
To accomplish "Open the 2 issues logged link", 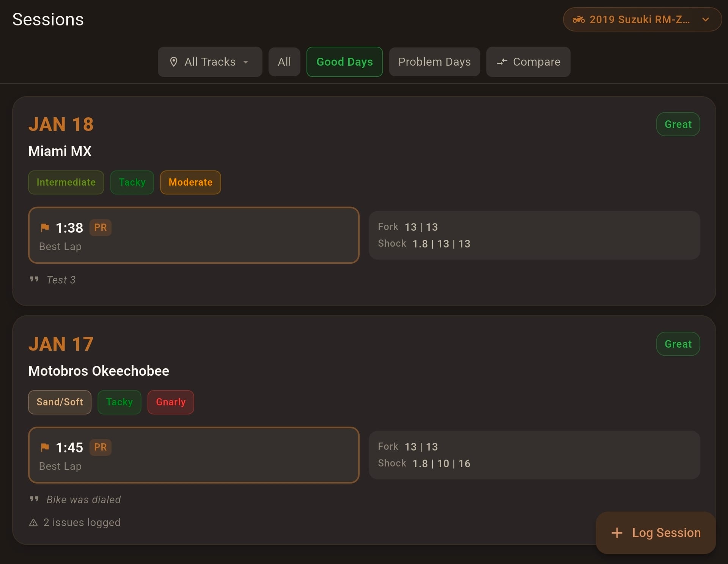I will click(82, 523).
